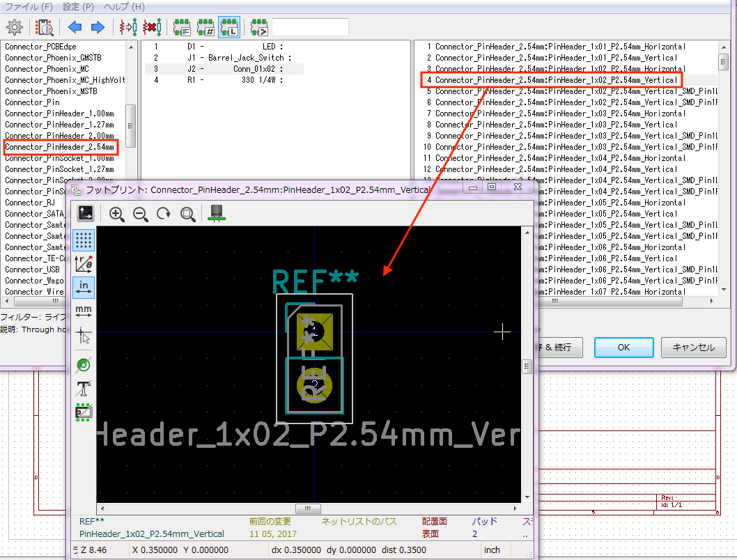Image resolution: width=737 pixels, height=560 pixels.
Task: Open footprint library table settings gear
Action: pos(15,27)
